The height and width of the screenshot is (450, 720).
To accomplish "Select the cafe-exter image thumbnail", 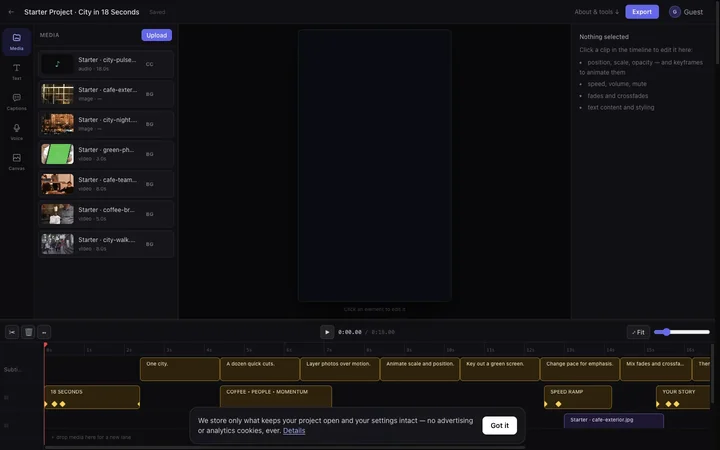I will click(57, 94).
